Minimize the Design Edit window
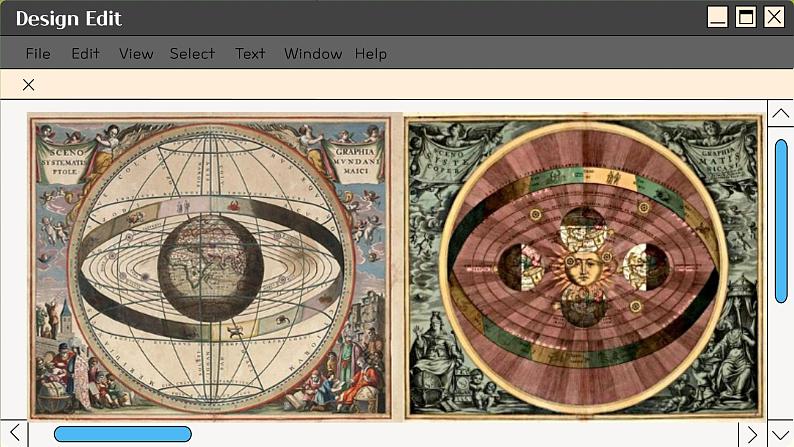 (718, 17)
